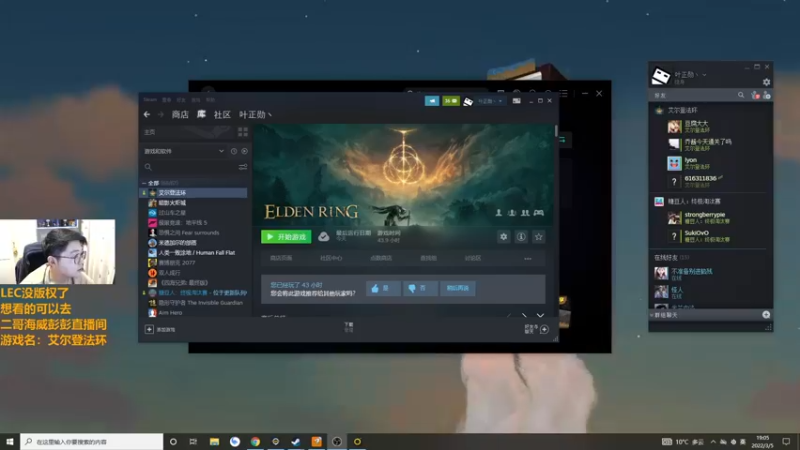Open the 社区中心 community hub link
This screenshot has width=800, height=450.
pos(331,258)
